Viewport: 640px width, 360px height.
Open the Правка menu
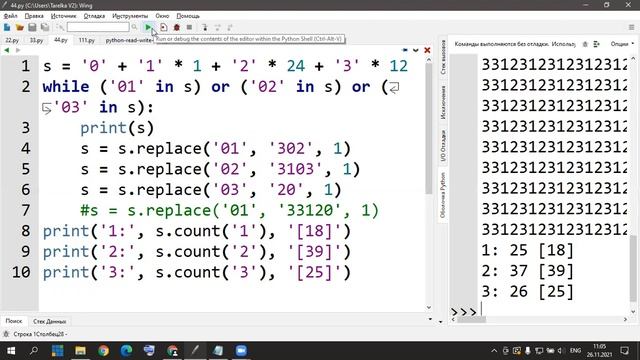[x=34, y=16]
